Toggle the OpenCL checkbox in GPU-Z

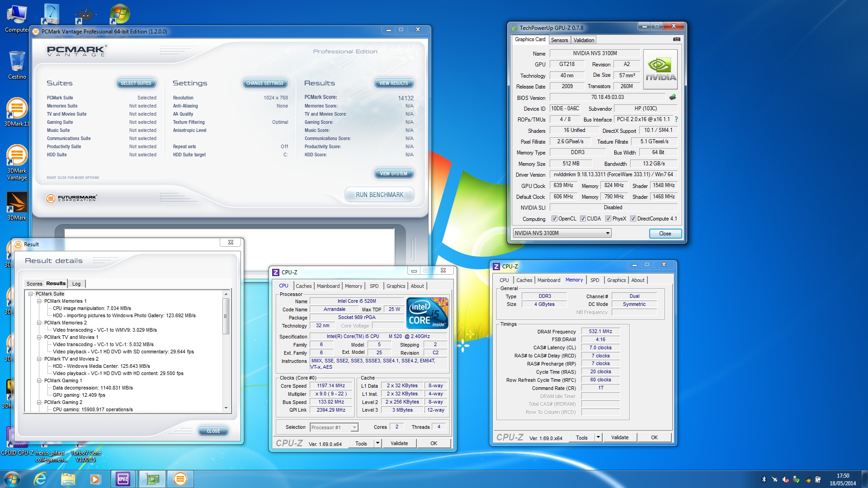(x=554, y=219)
